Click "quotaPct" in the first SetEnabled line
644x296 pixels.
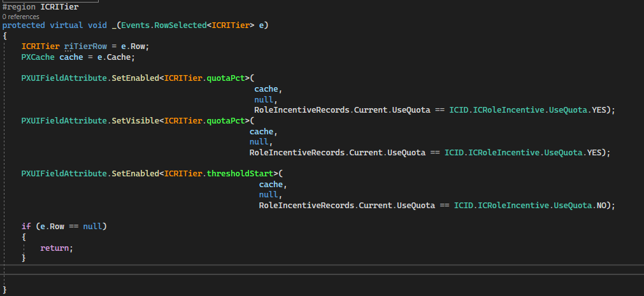coord(225,78)
